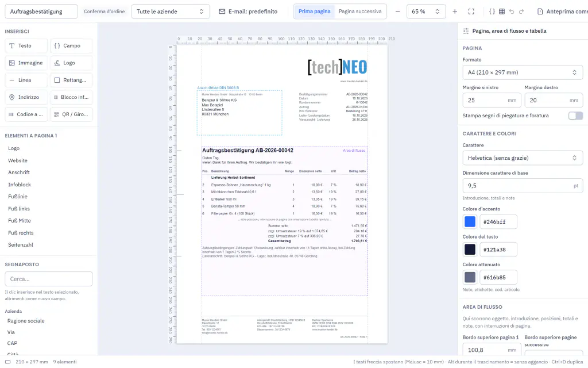Select Fußlinie in page elements list

18,197
